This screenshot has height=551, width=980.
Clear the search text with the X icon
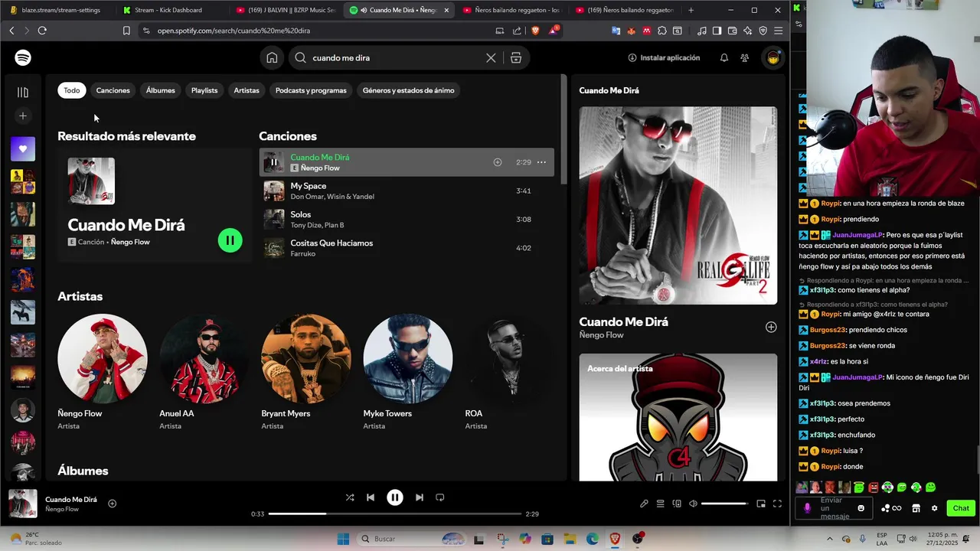[491, 57]
